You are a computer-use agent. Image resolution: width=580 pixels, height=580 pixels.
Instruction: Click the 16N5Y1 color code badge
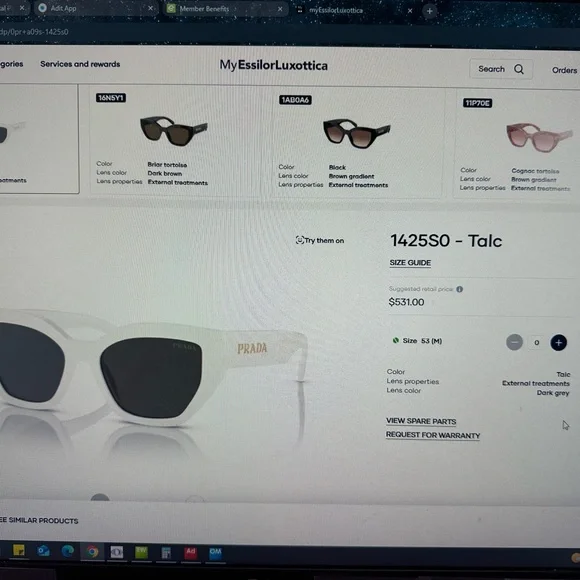[111, 98]
